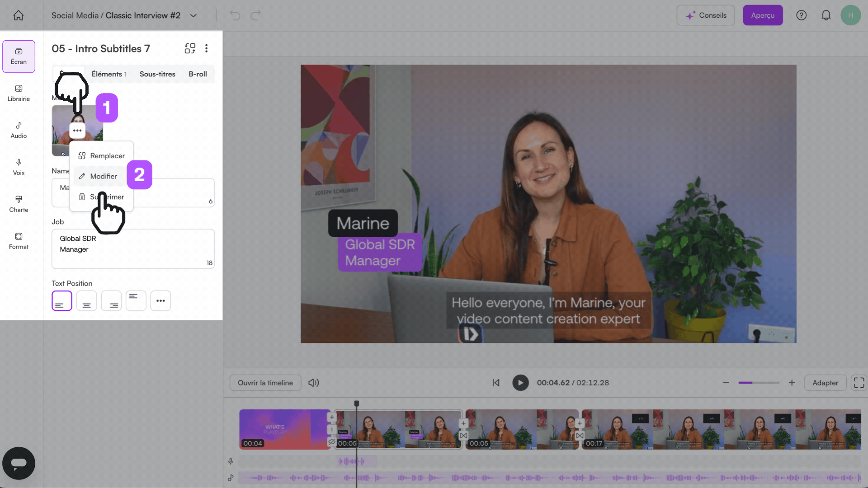Screen dimensions: 868x488
Task: Click inside the Job text field
Action: tap(133, 249)
